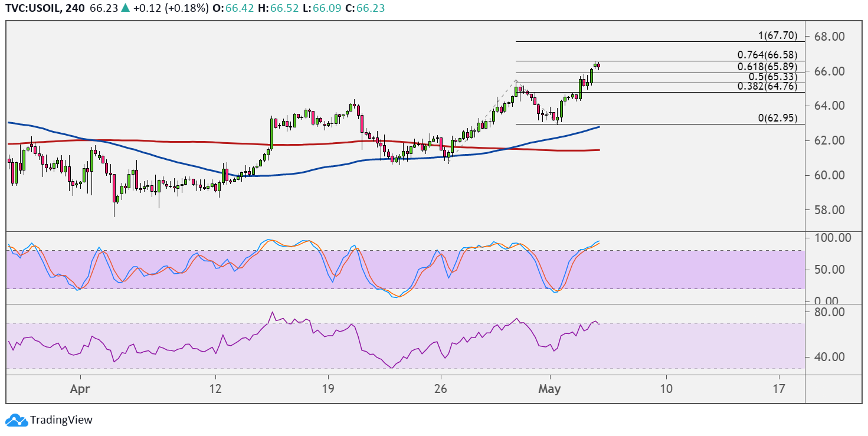Click 64.00 on the price axis
Image resolution: width=868 pixels, height=436 pixels.
pos(830,106)
